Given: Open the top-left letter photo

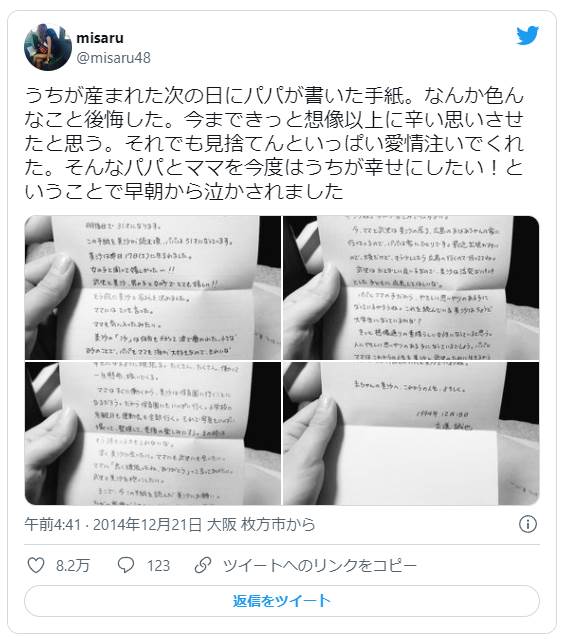Looking at the screenshot, I should tap(152, 288).
